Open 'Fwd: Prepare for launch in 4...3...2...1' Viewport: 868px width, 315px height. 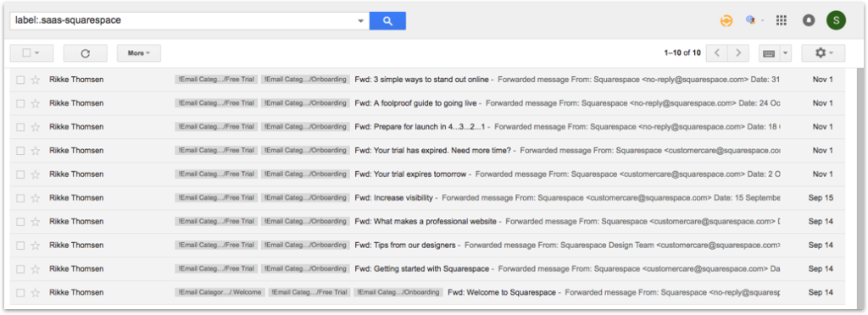click(420, 127)
